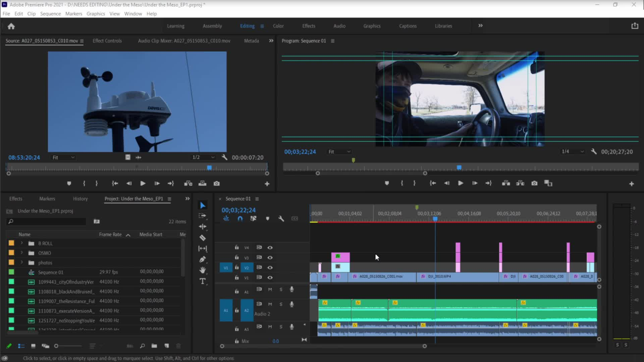Open Timeline display settings wrench

[x=281, y=219]
